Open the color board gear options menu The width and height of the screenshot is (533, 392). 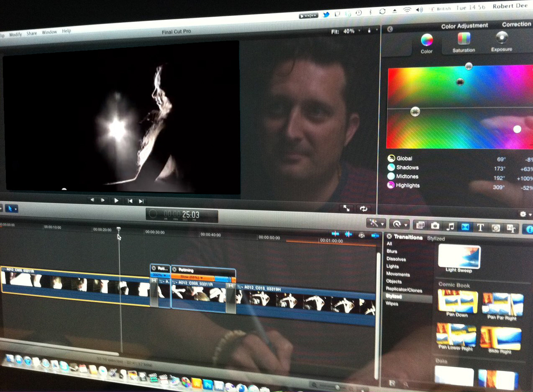pos(525,214)
